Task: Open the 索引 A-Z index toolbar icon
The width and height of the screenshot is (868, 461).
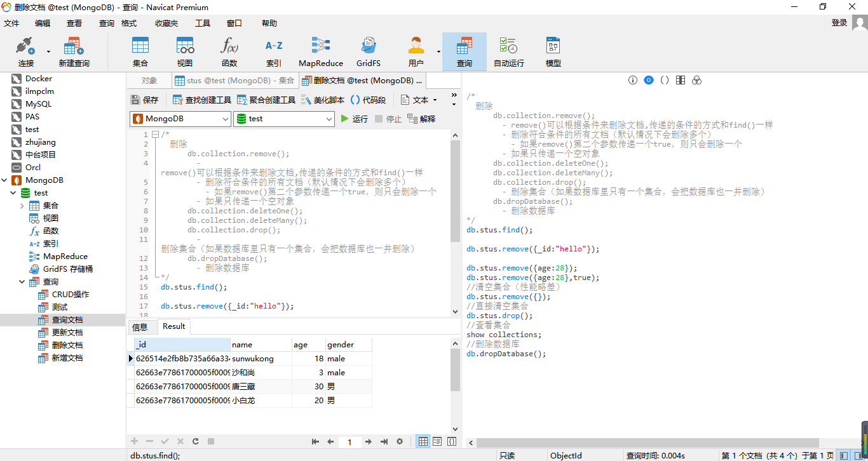Action: click(274, 51)
